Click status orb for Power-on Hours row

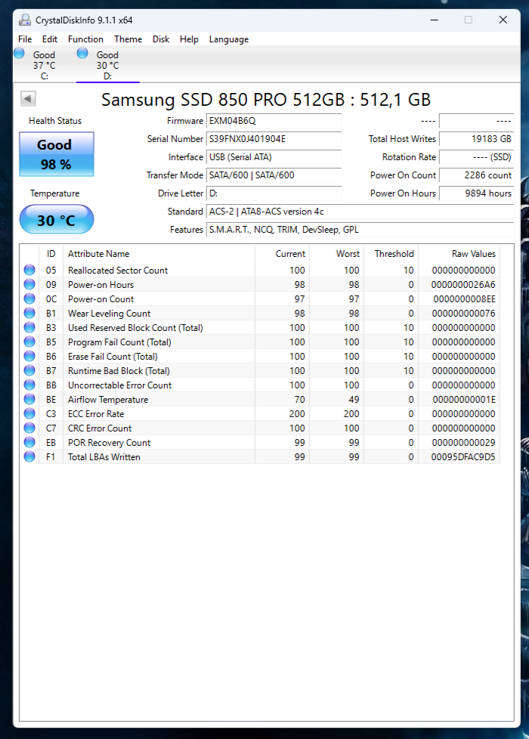(x=29, y=284)
